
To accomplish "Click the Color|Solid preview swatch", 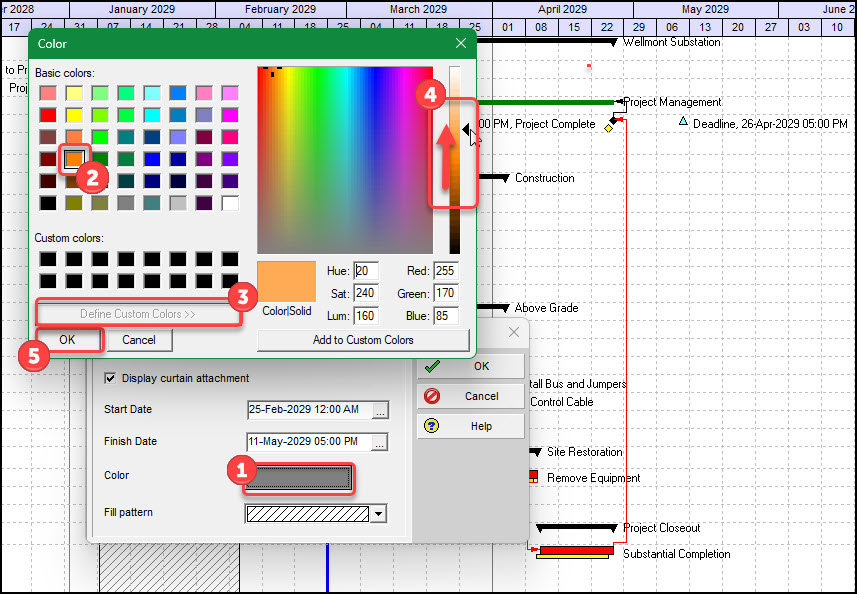I will coord(287,281).
